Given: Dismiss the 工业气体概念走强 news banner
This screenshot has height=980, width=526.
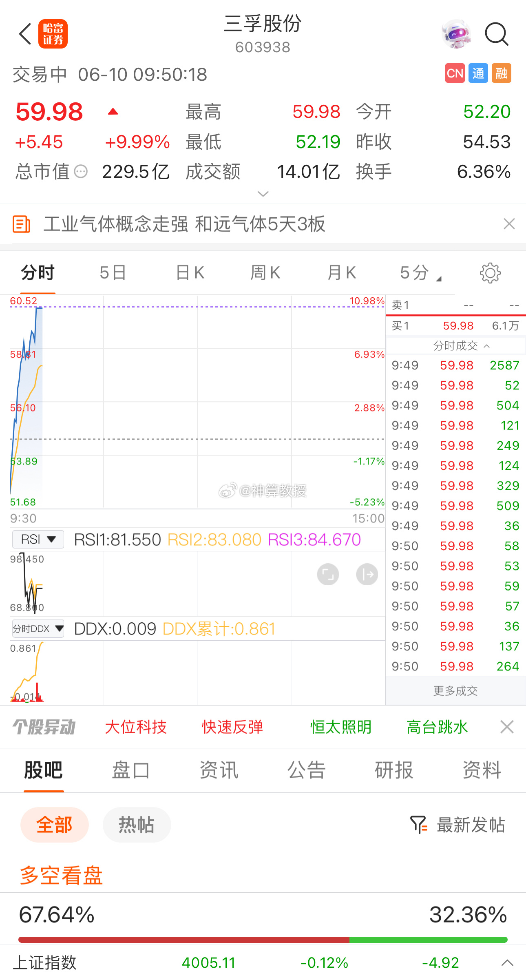Looking at the screenshot, I should click(x=509, y=224).
